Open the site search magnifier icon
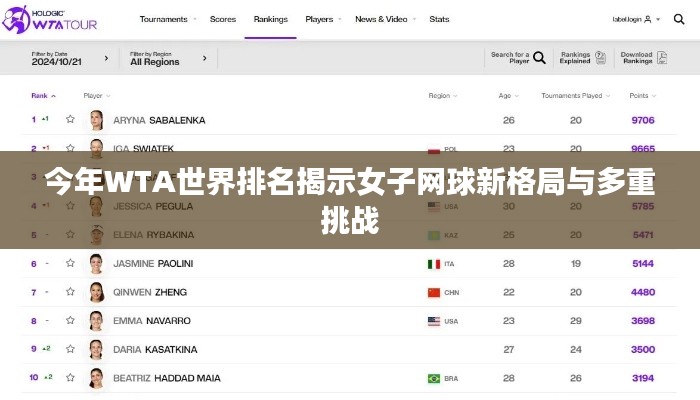 pos(679,19)
